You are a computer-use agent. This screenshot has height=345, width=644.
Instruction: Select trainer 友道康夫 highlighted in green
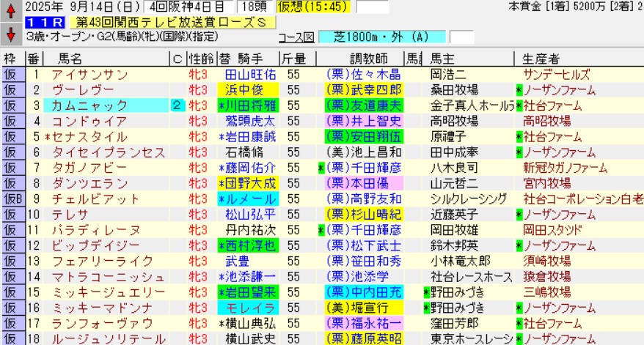[365, 105]
